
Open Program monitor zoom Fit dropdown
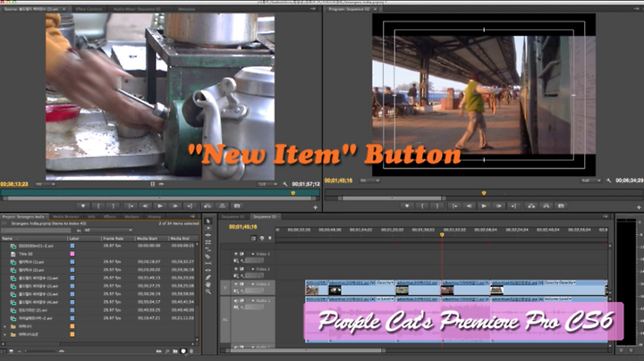[x=369, y=180]
